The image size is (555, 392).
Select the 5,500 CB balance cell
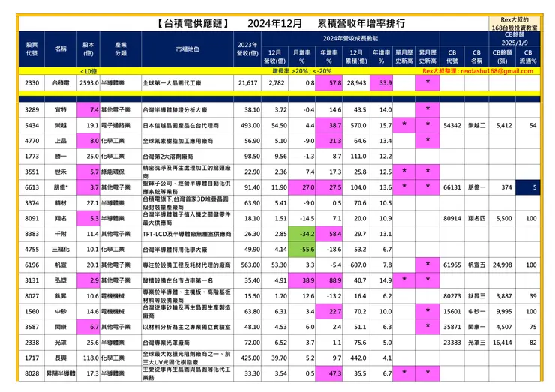click(x=502, y=218)
